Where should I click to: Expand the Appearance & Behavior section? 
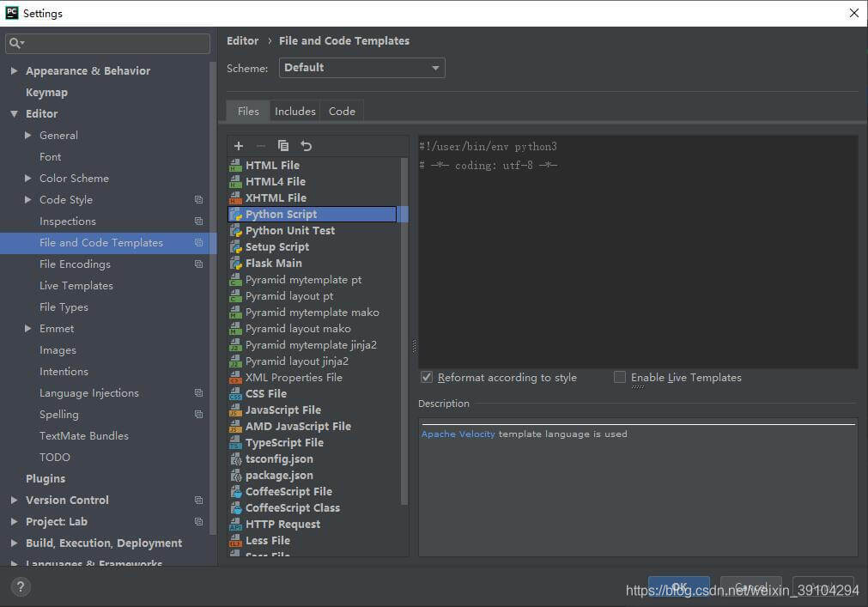point(14,71)
